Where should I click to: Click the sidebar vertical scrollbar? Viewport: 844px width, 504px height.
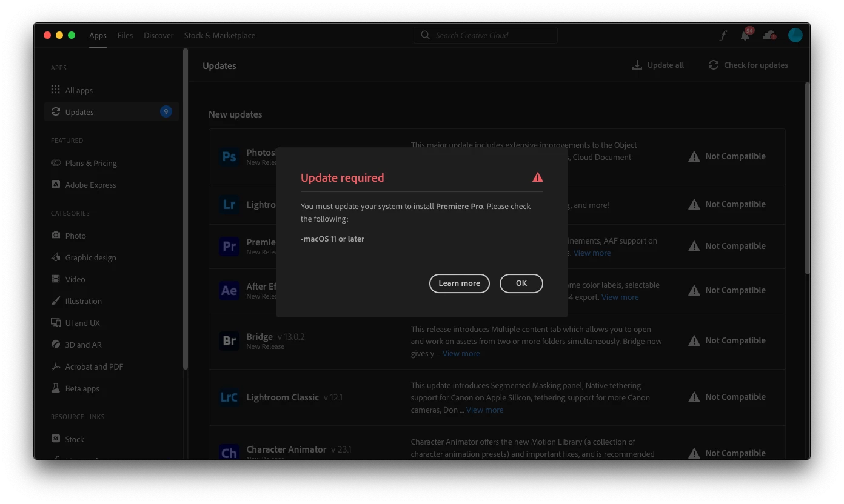tap(186, 209)
